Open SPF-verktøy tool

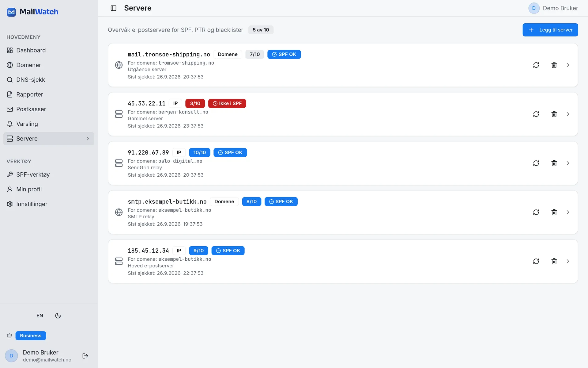point(49,174)
